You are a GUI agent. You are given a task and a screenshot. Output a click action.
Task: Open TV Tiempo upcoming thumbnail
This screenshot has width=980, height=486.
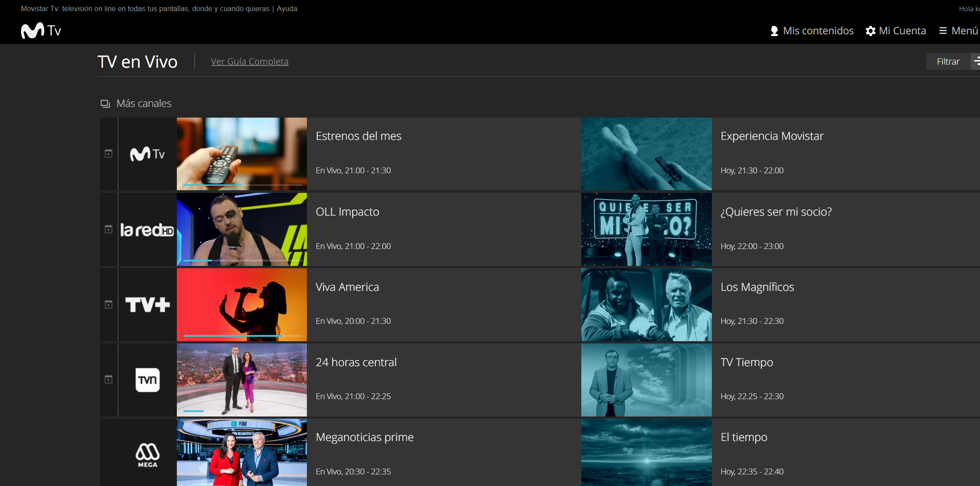[646, 380]
